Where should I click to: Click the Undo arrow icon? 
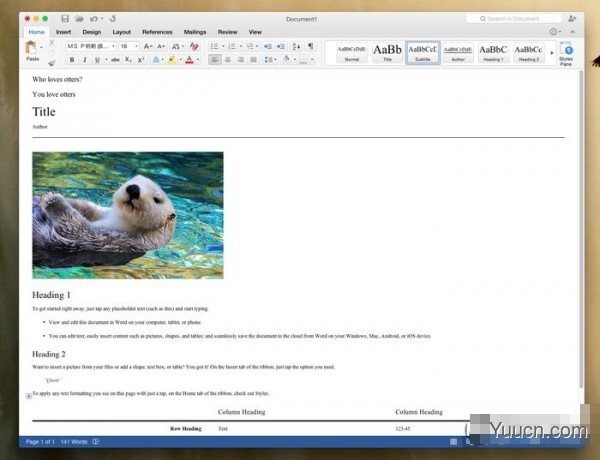[x=93, y=19]
